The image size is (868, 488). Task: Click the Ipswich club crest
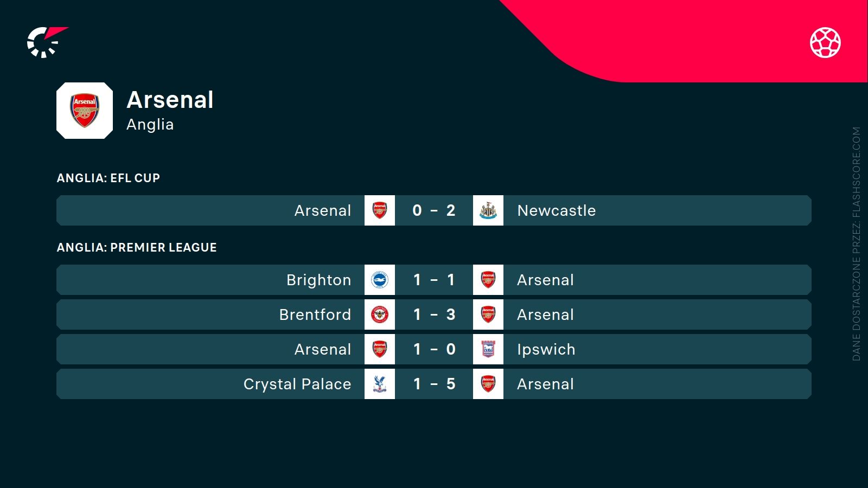point(488,349)
